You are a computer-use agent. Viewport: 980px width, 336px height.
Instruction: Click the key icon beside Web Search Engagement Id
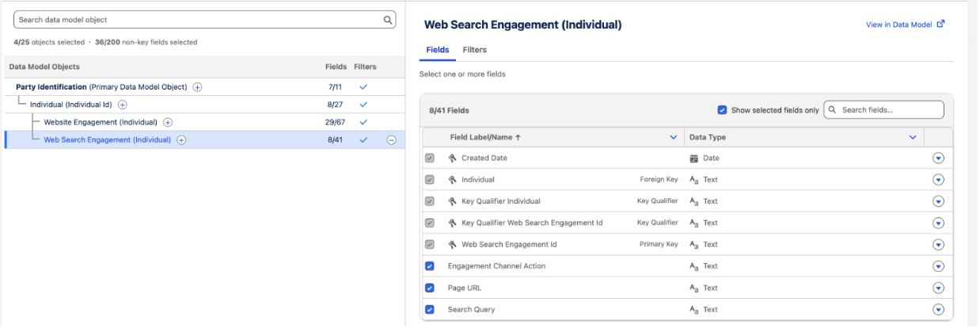pos(453,244)
